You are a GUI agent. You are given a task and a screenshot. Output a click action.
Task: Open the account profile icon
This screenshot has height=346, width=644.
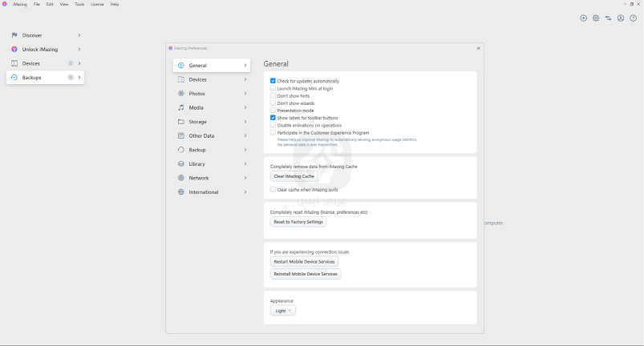(x=621, y=18)
